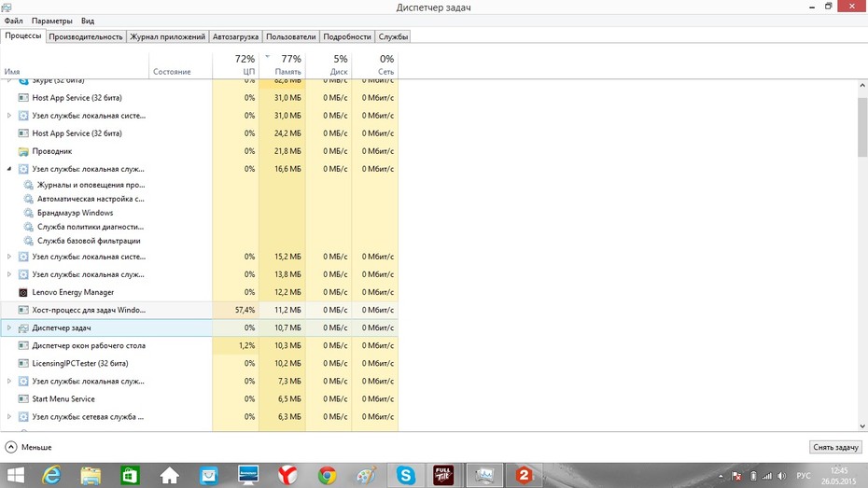Open the Файл menu

tap(13, 21)
